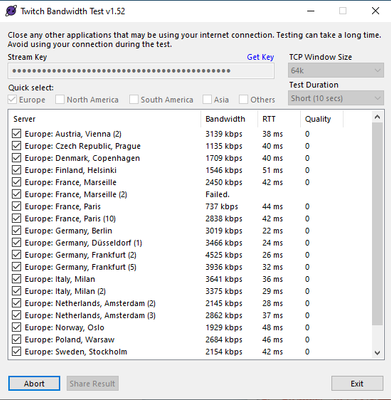Uncheck the Netherlands, Amsterdam (3) server
Viewport: 391px width, 400px height.
pyautogui.click(x=16, y=315)
